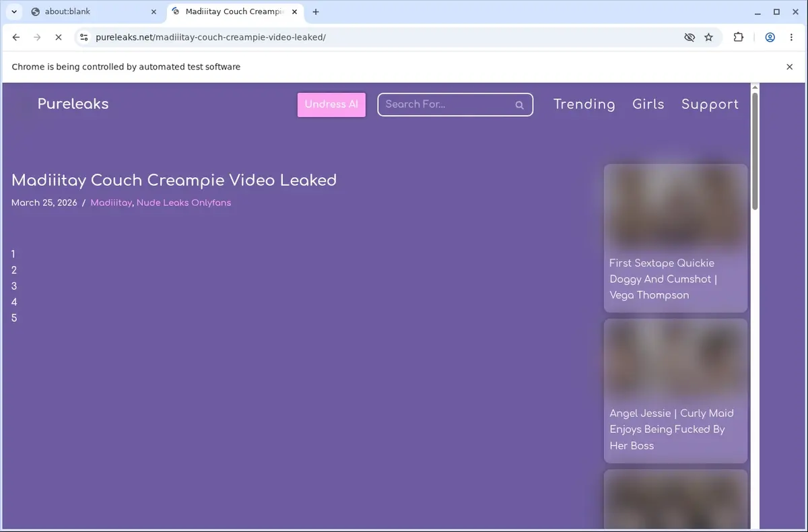Close the active pureleaks tab
This screenshot has height=532, width=808.
click(x=294, y=11)
